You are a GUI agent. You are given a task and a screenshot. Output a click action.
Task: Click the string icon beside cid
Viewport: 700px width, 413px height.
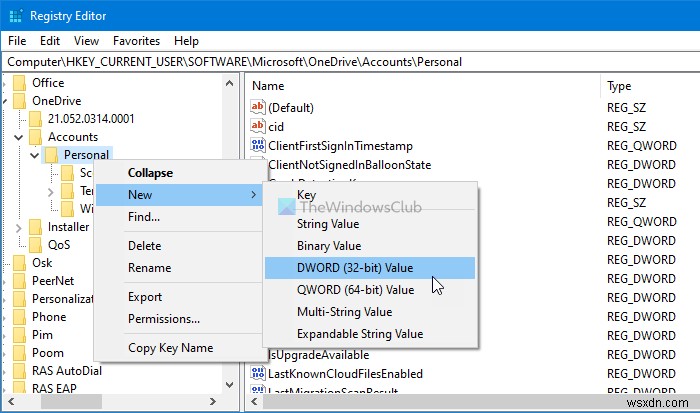(258, 126)
